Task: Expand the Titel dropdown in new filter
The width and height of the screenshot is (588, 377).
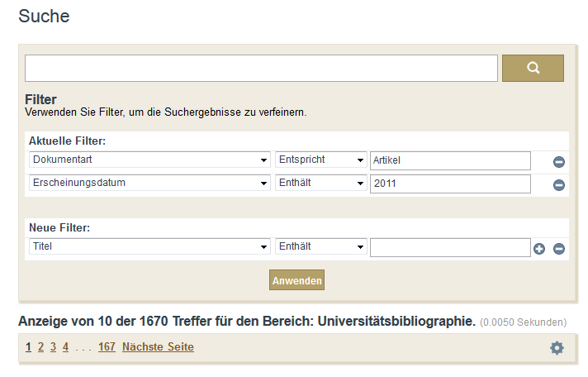Action: coord(149,246)
